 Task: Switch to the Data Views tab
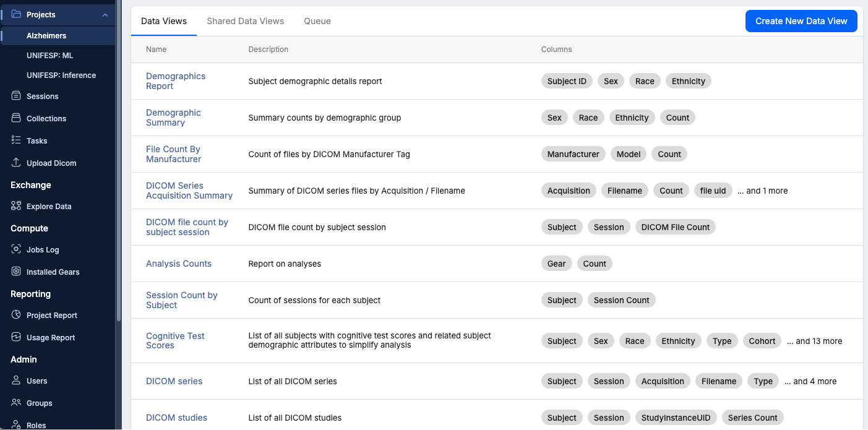(x=164, y=21)
